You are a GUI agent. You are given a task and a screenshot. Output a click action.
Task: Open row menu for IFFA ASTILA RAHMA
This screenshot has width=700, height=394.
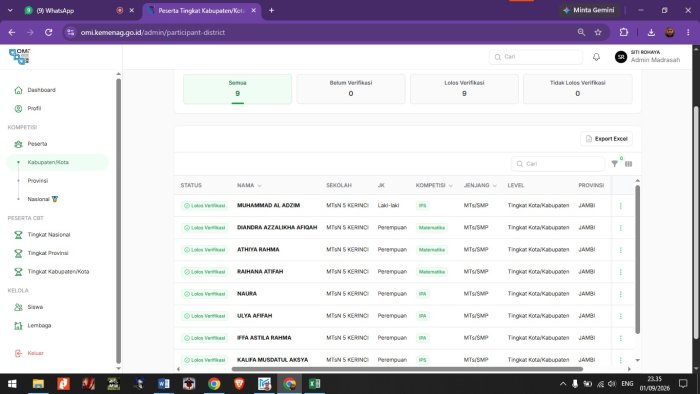click(x=621, y=338)
